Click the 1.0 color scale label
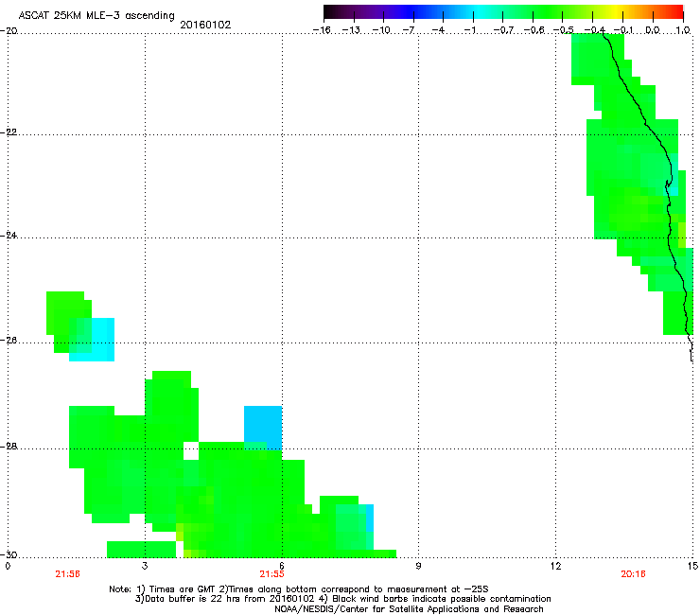The width and height of the screenshot is (700, 615). tap(683, 30)
